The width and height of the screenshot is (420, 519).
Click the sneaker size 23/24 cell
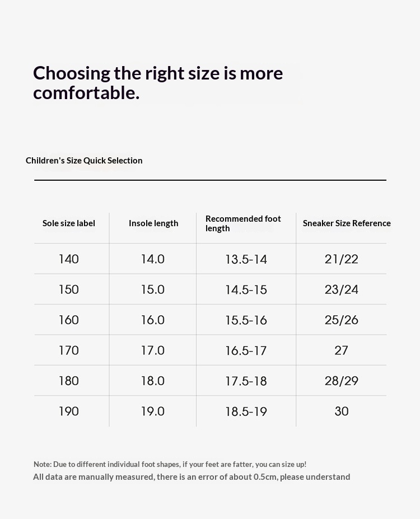(x=341, y=289)
